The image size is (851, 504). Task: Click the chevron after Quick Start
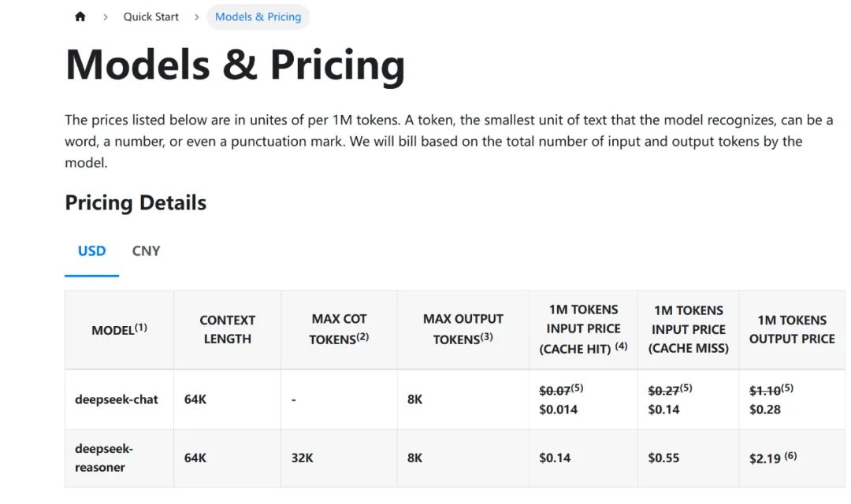(196, 17)
